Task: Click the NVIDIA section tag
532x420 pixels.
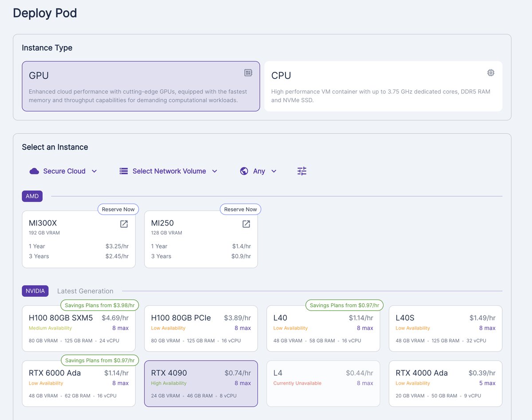Action: 35,291
